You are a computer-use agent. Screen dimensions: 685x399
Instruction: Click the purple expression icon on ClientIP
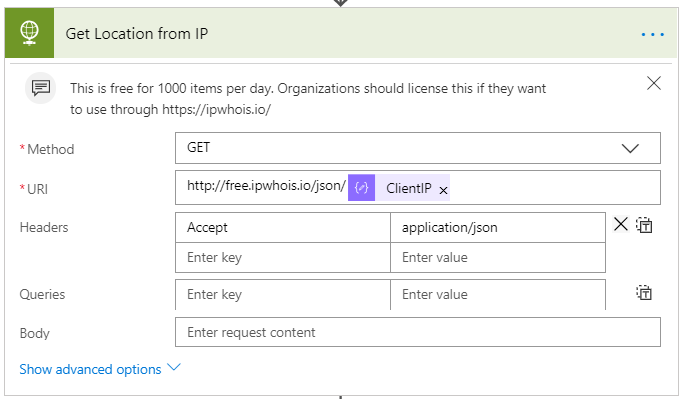[361, 188]
